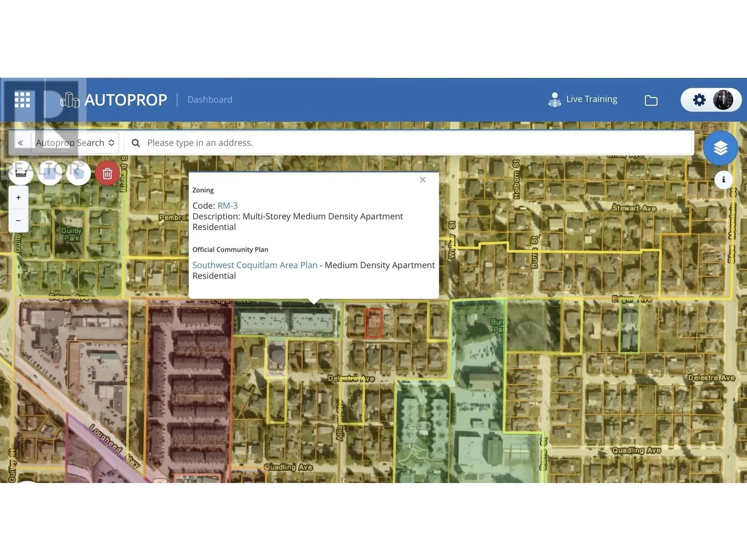Go to the Dashboard
The height and width of the screenshot is (560, 747).
click(210, 99)
